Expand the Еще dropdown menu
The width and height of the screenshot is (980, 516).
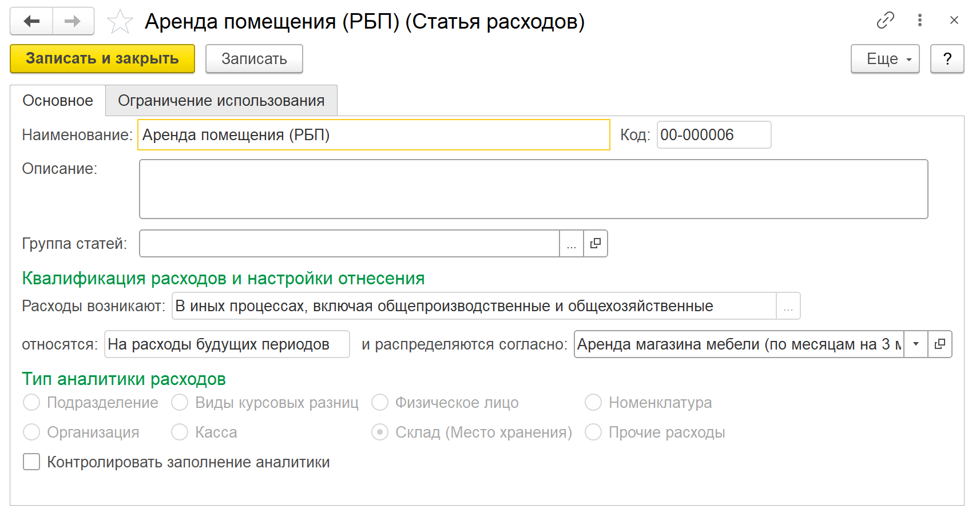[884, 59]
